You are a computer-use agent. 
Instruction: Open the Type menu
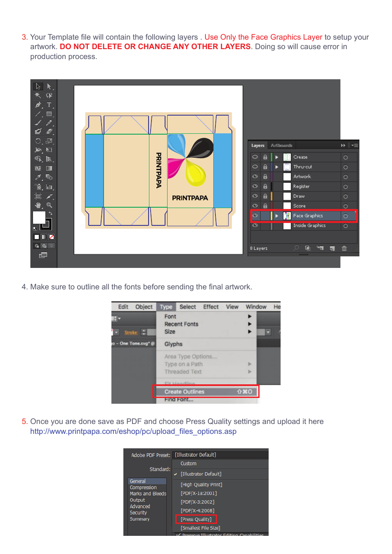pos(166,306)
